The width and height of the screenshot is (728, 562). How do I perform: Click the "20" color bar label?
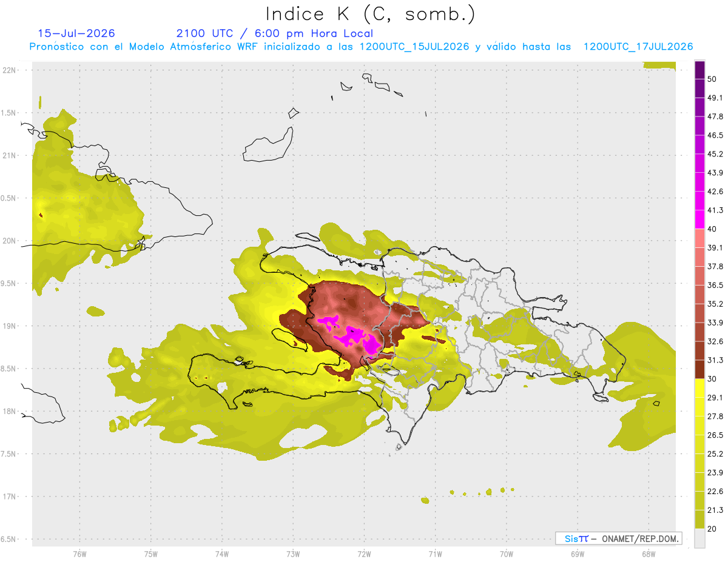pos(712,529)
